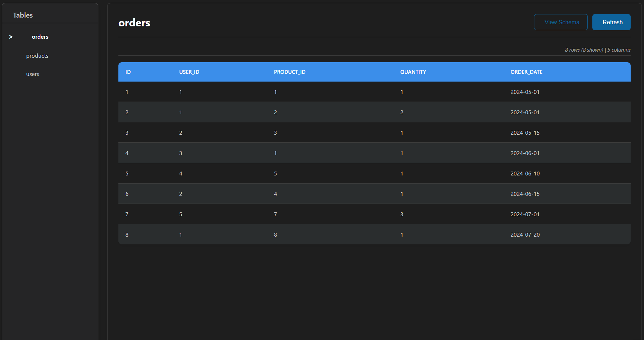Select the order dated 2024-07-20
644x340 pixels.
coord(316,235)
